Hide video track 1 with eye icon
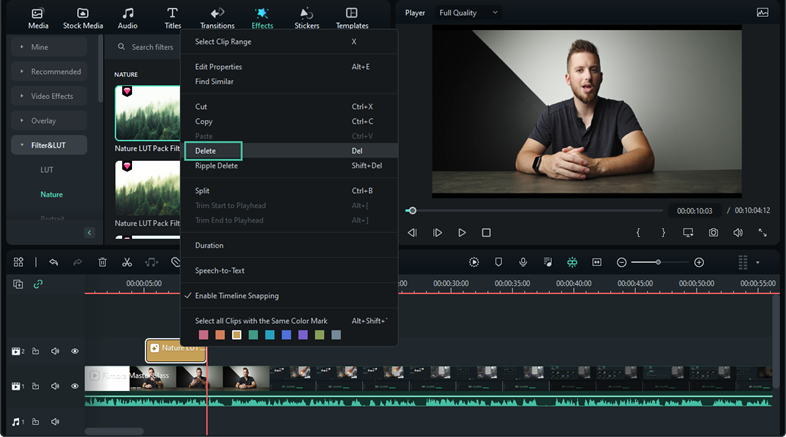 pyautogui.click(x=75, y=386)
